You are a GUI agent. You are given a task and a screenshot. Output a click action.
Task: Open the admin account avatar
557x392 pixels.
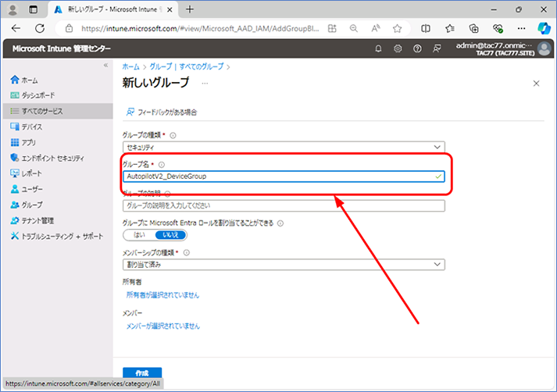[x=545, y=48]
